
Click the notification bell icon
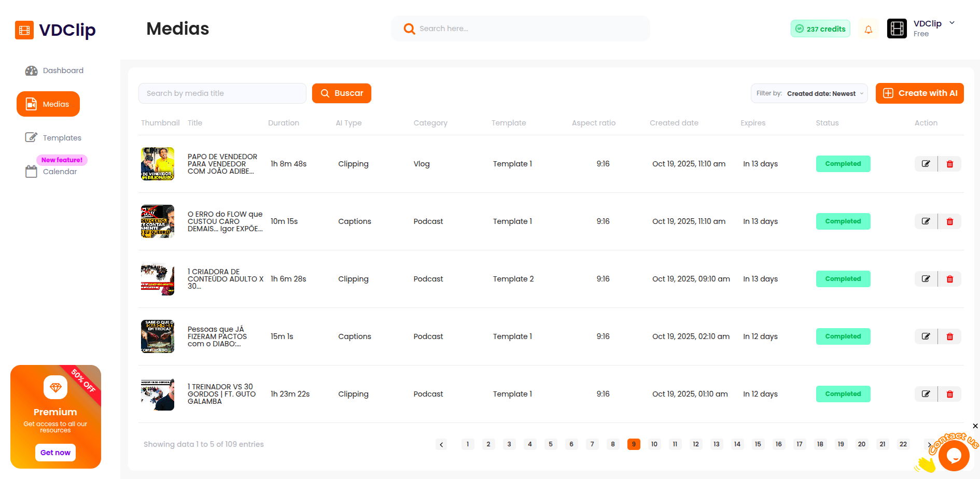click(x=868, y=30)
